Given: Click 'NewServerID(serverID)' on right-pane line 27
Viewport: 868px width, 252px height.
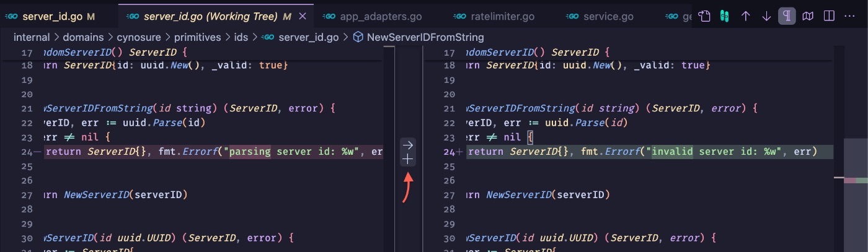Looking at the screenshot, I should tap(548, 195).
